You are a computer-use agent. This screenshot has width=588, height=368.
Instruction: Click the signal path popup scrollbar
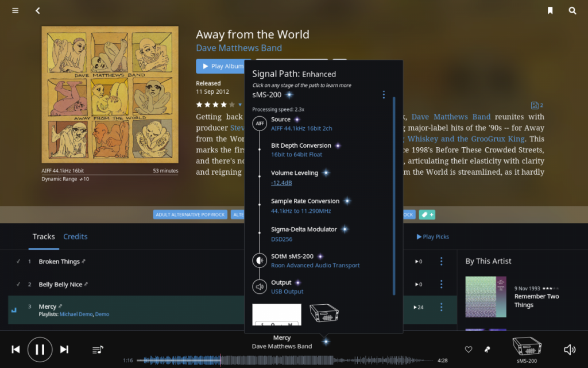pos(394,195)
